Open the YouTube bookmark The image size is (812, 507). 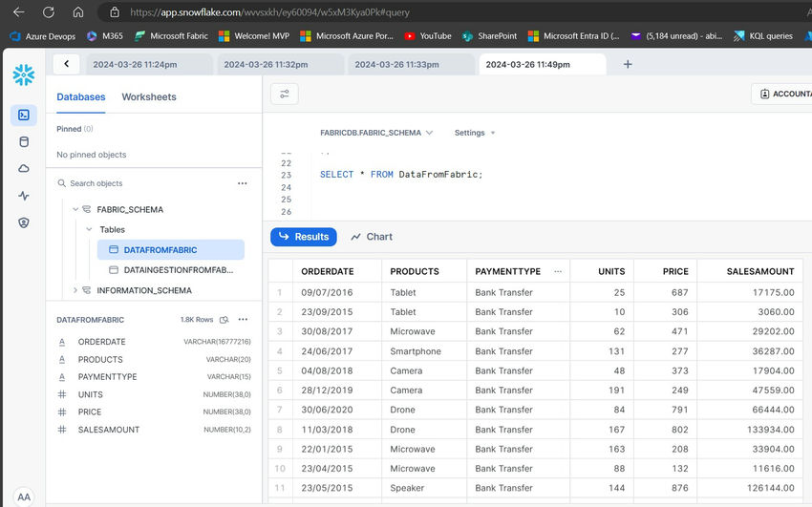click(x=427, y=36)
